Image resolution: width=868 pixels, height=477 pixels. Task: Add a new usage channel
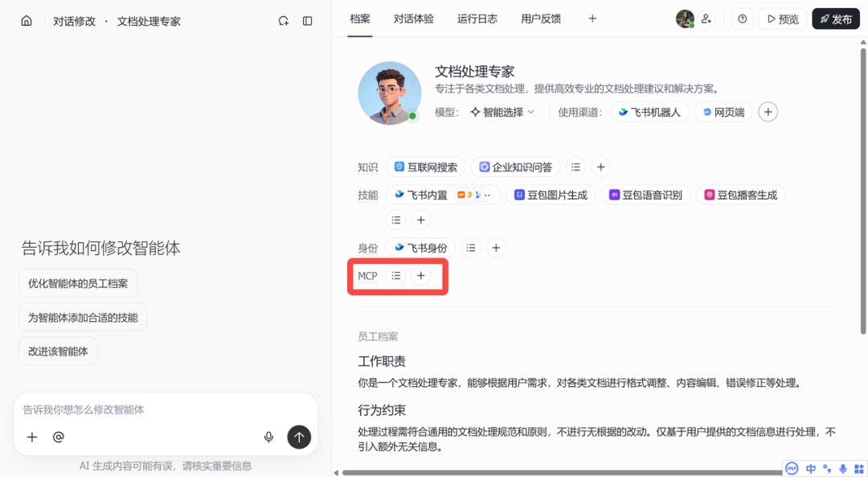(768, 112)
